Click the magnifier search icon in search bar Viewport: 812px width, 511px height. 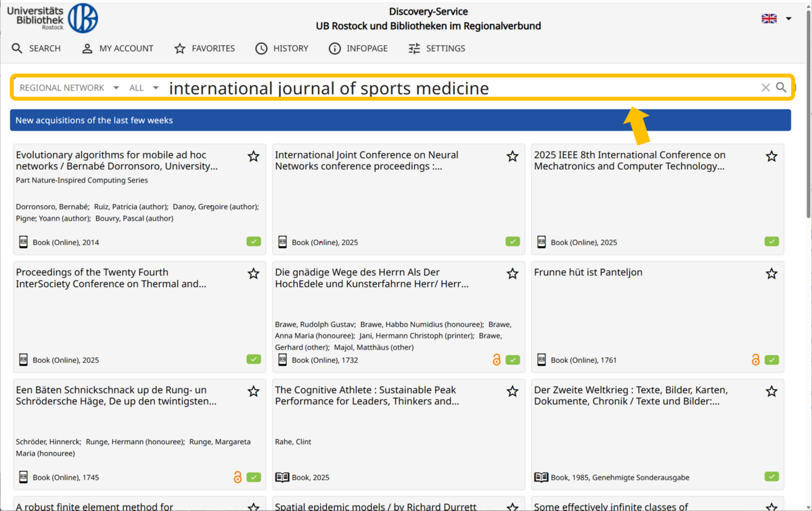(x=781, y=87)
